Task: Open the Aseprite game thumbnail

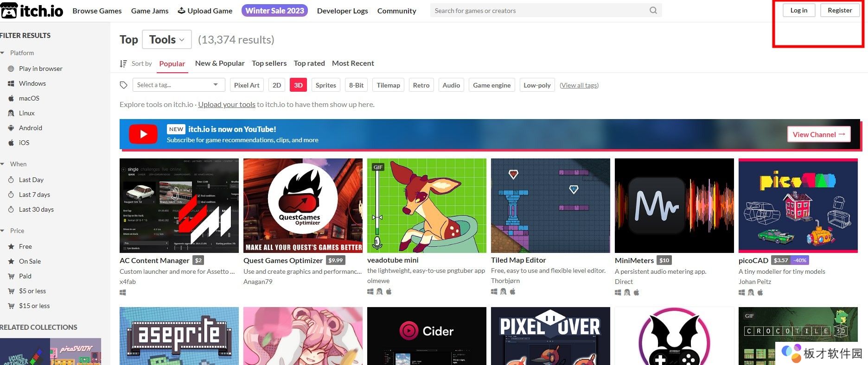Action: [179, 336]
